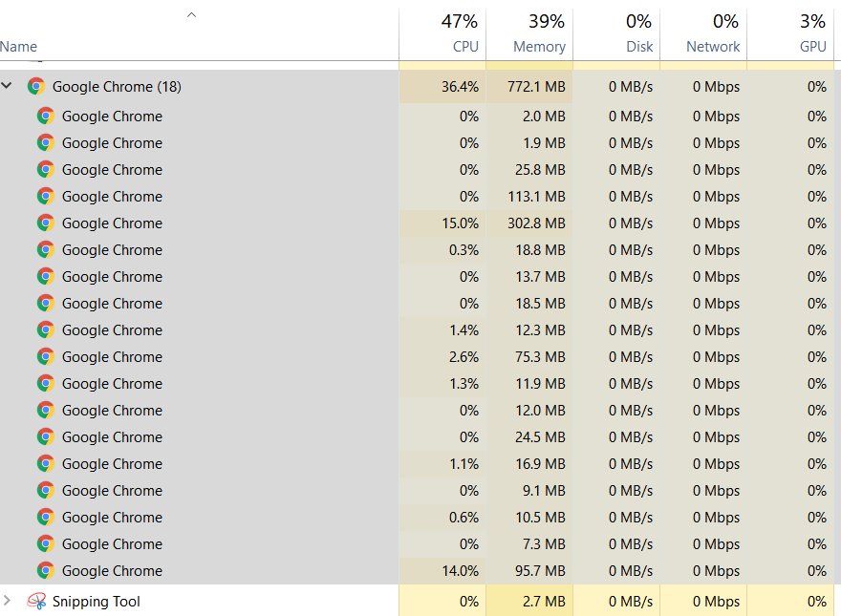Select Chrome process icon using 12.0 MB

tap(46, 410)
